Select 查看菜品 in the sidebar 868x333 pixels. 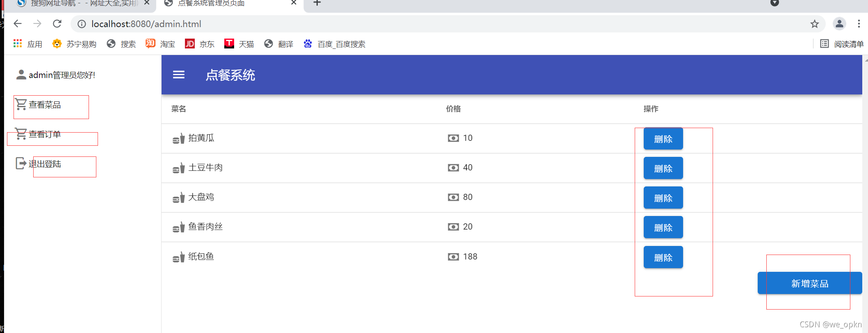point(45,105)
